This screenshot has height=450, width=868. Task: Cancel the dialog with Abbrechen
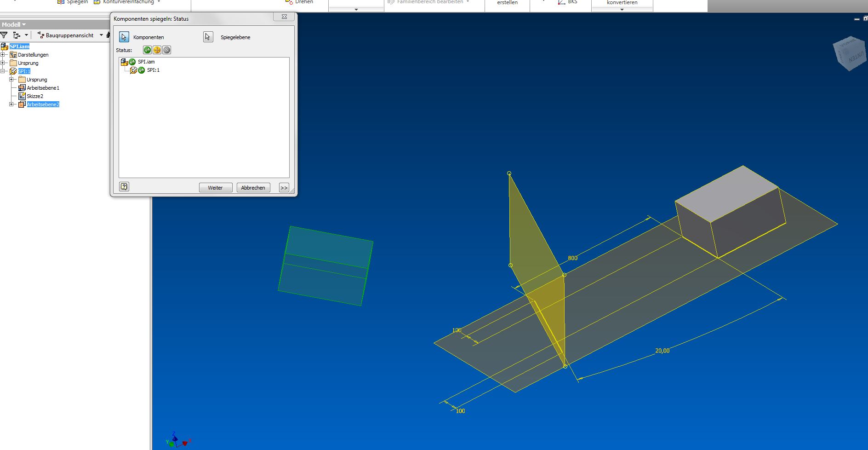pyautogui.click(x=253, y=188)
